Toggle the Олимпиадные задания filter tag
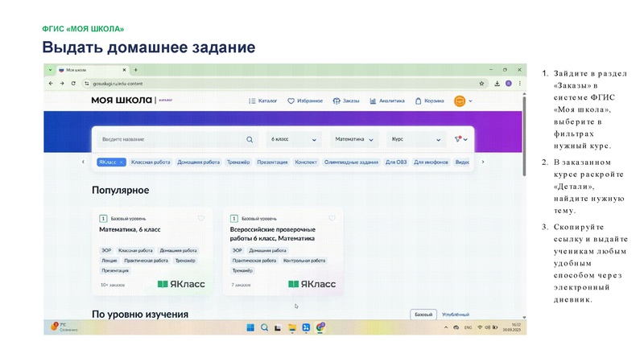The height and width of the screenshot is (362, 644). click(351, 162)
